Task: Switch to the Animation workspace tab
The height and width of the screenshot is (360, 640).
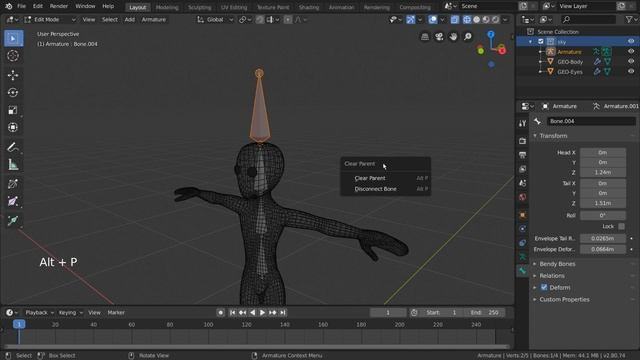Action: click(342, 7)
